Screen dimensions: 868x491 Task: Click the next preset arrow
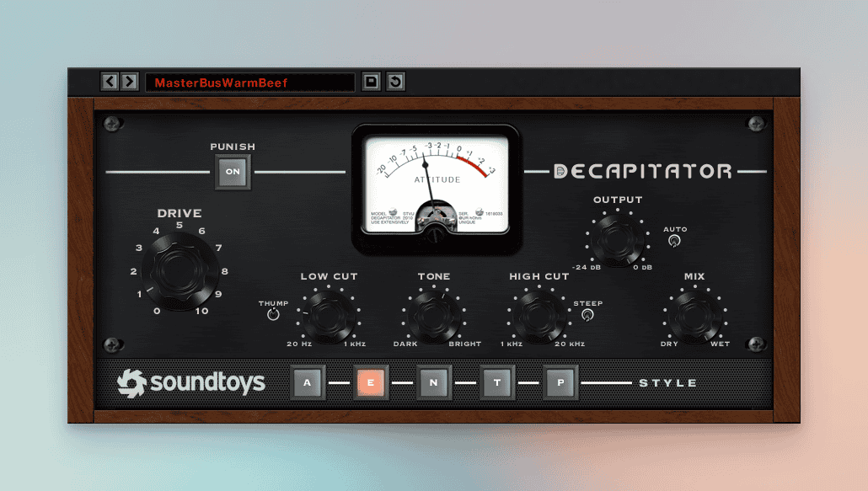click(x=129, y=82)
